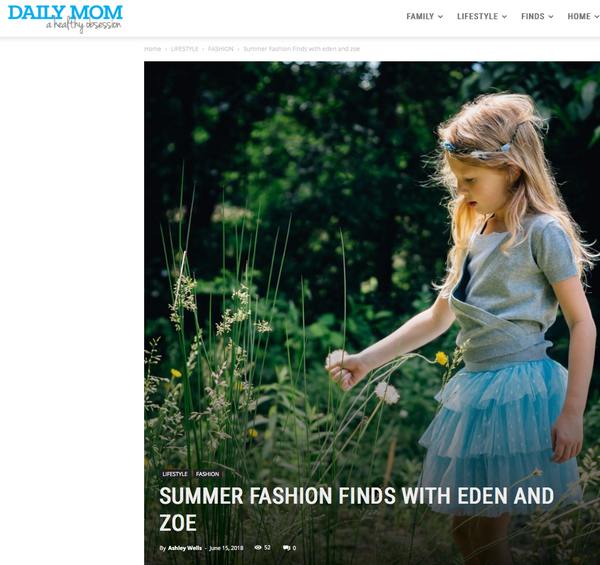
Task: Expand the LIFESTYLE menu chevron
Action: click(504, 16)
